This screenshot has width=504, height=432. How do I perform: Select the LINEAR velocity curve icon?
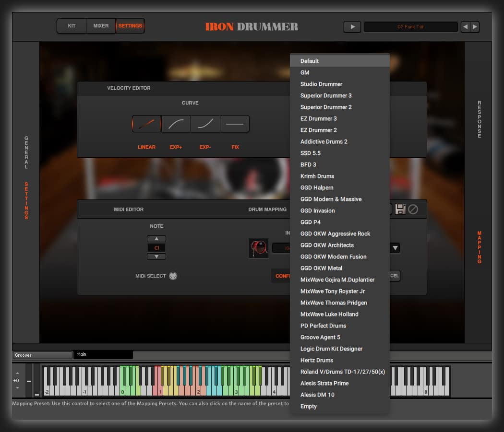pyautogui.click(x=146, y=124)
